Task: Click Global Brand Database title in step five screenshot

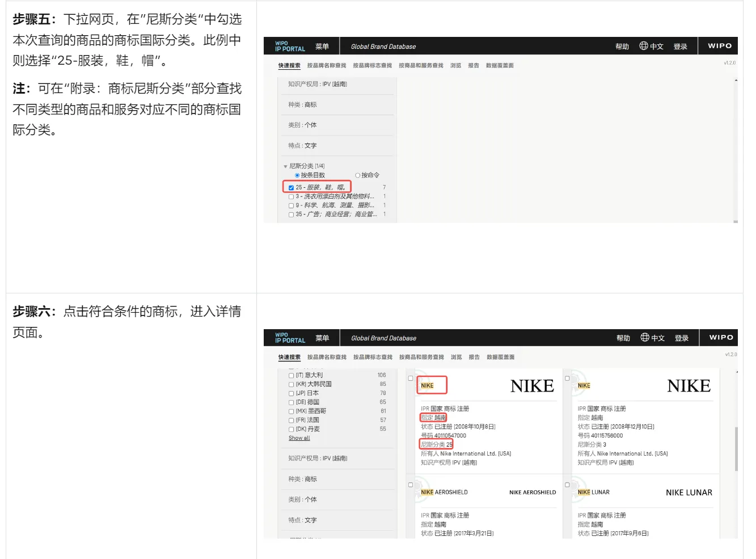Action: (383, 47)
